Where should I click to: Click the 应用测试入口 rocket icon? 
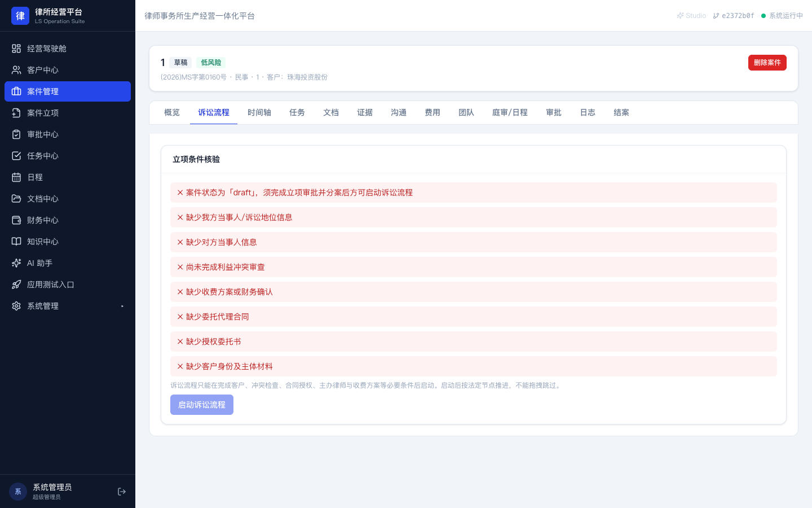click(16, 284)
